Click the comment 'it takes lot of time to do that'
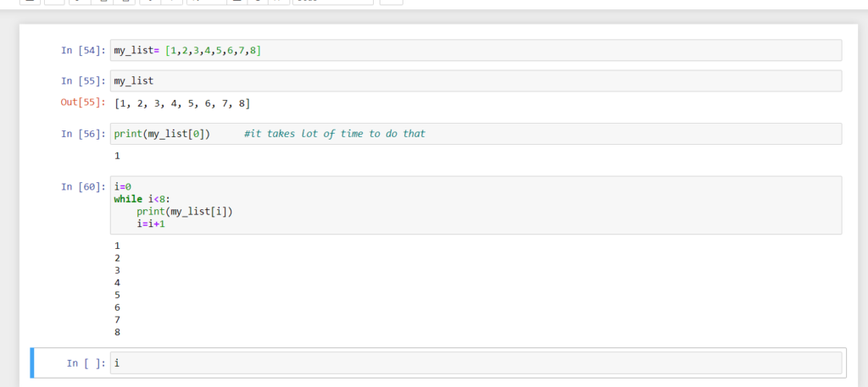The image size is (868, 387). coord(335,134)
